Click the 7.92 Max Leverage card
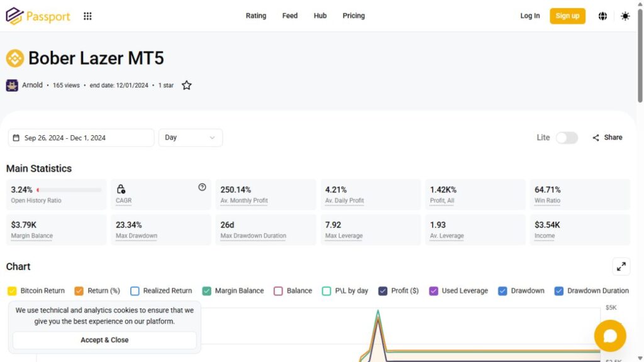Viewport: 644px width, 362px height. click(x=370, y=230)
